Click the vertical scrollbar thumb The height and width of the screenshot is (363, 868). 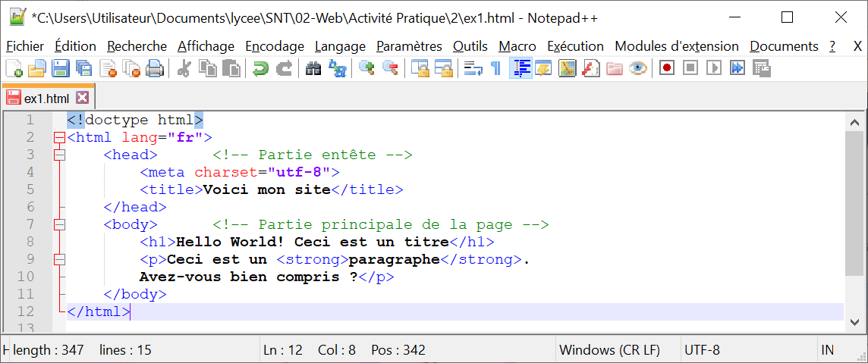coord(856,203)
